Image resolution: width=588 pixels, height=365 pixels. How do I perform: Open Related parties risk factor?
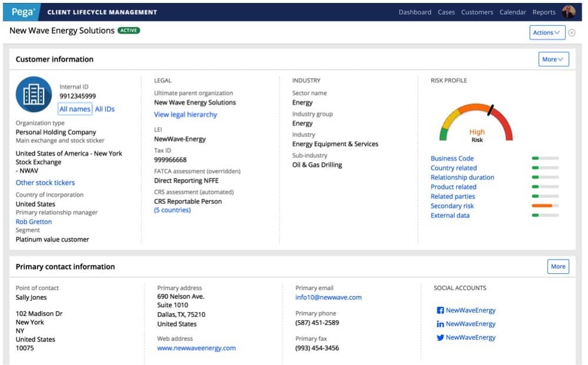(453, 196)
